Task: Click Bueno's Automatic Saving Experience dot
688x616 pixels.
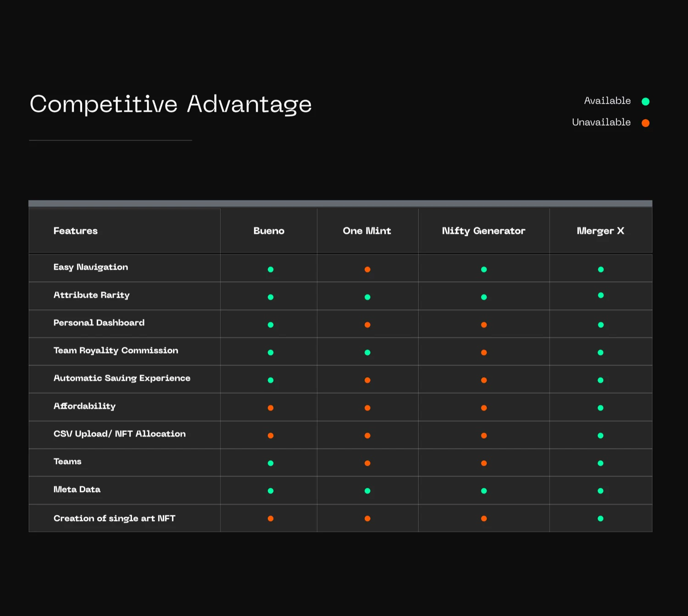Action: 271,380
